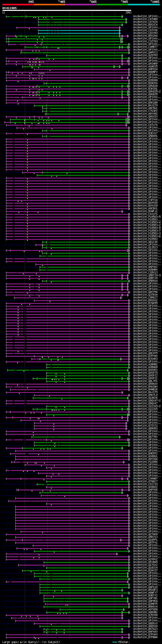
Task: Click the green ~80% identity legend bar
Action: tap(112, 5)
